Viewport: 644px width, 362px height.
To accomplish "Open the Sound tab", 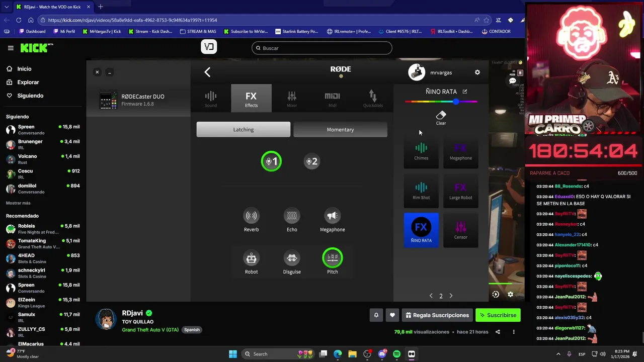I will [211, 99].
